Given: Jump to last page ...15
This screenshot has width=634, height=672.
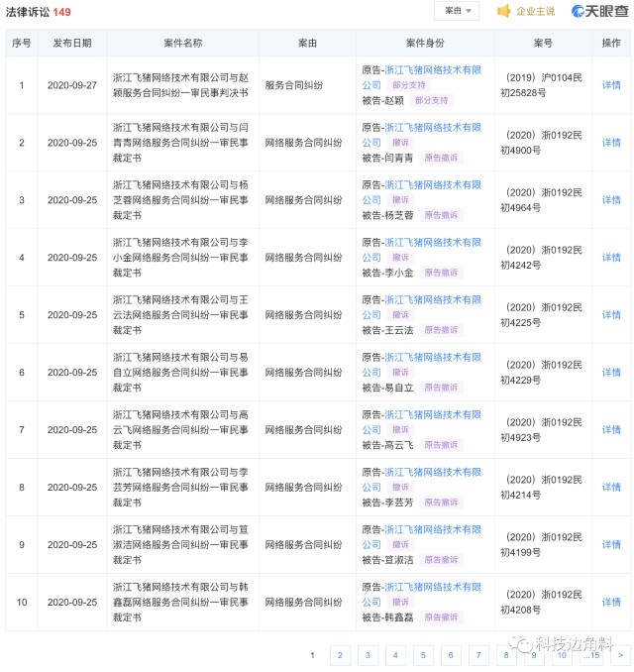Looking at the screenshot, I should (x=591, y=655).
